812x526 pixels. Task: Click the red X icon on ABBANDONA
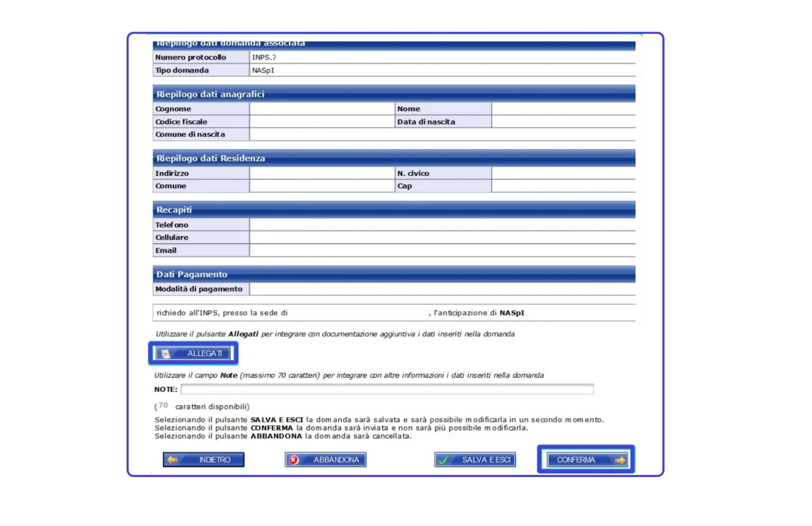(x=294, y=460)
